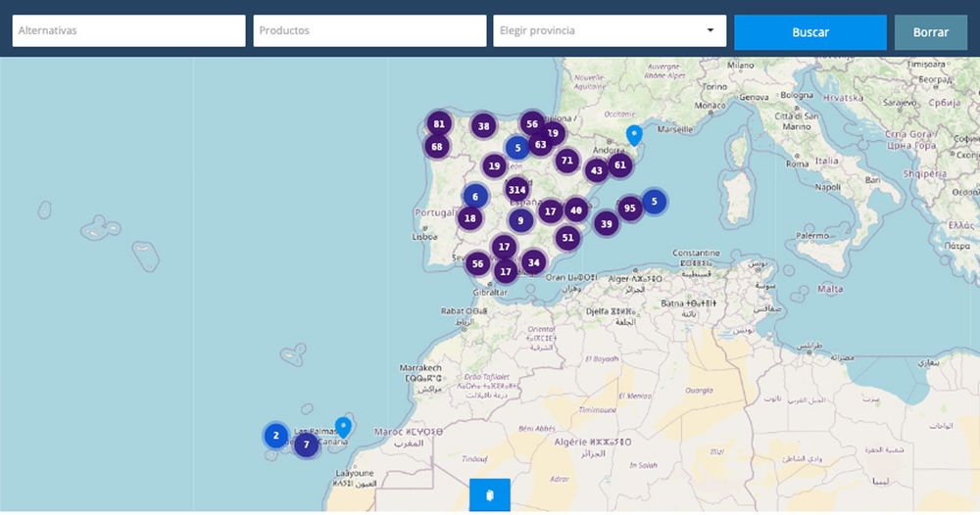Clear filters with the Borrar button
Image resolution: width=980 pixels, height=515 pixels.
click(x=931, y=32)
